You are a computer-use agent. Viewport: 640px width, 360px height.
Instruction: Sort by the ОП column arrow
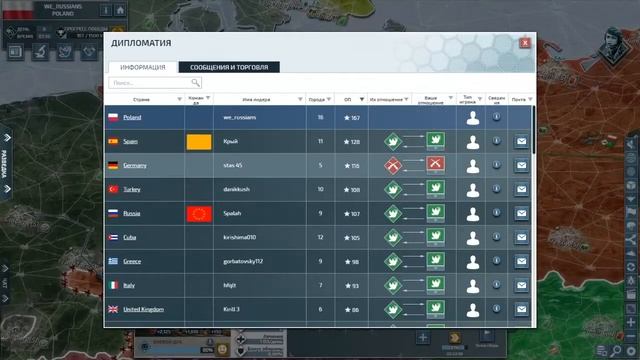click(362, 99)
